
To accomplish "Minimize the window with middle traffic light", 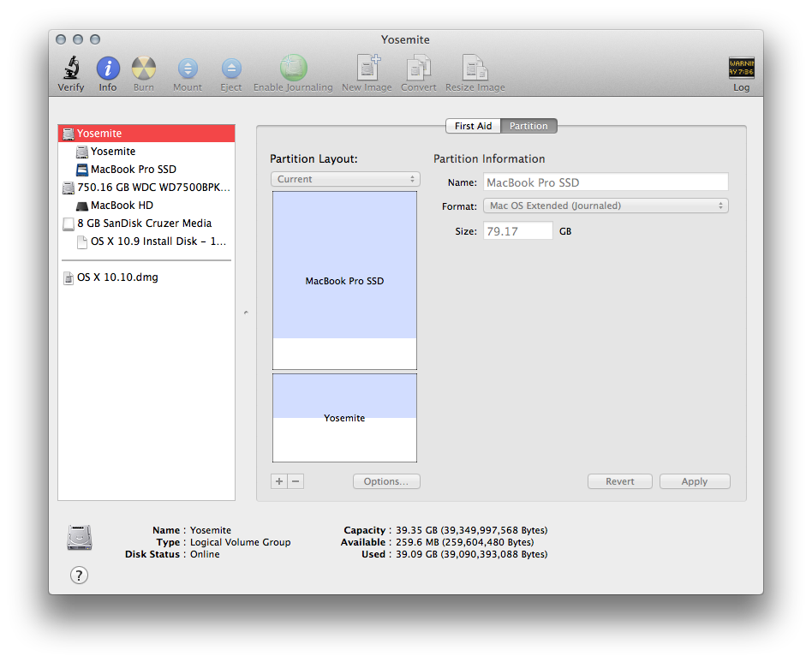I will coord(78,39).
